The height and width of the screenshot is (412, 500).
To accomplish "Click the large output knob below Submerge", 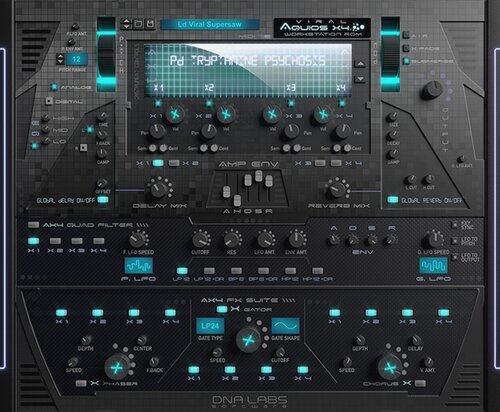I will tap(432, 90).
